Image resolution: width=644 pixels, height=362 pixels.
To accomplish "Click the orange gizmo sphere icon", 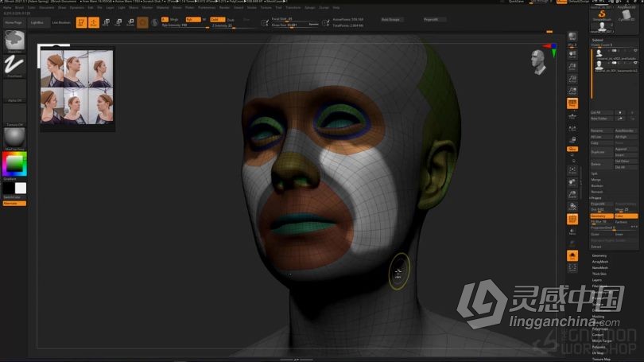I will (x=142, y=22).
